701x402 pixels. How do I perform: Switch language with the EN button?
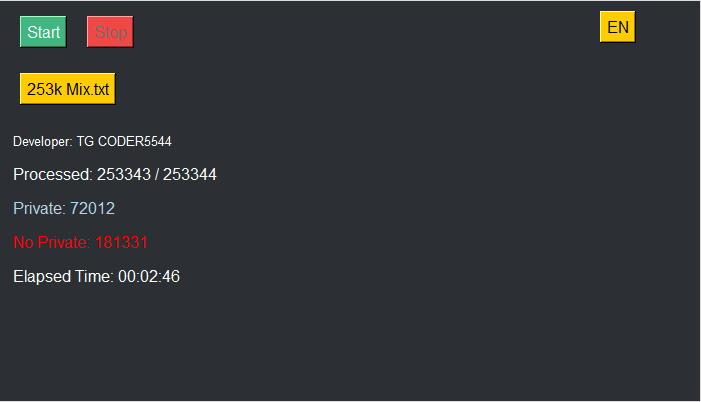point(617,27)
